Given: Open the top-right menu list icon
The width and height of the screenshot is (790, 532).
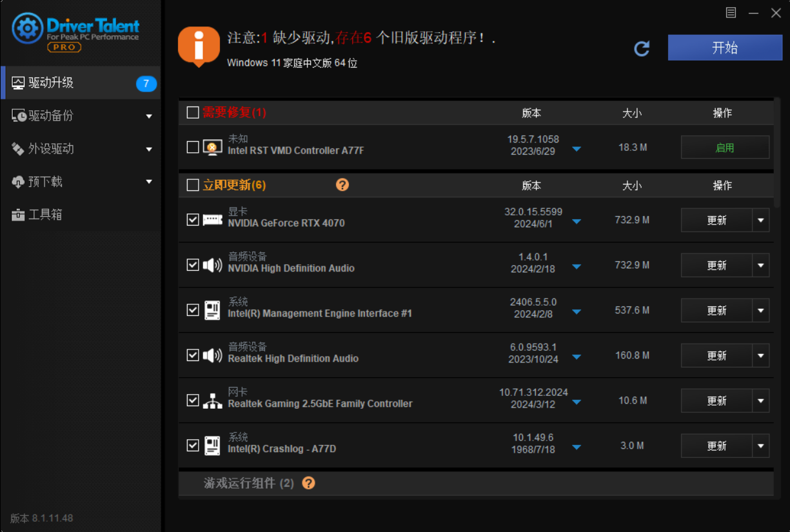Looking at the screenshot, I should pyautogui.click(x=731, y=13).
